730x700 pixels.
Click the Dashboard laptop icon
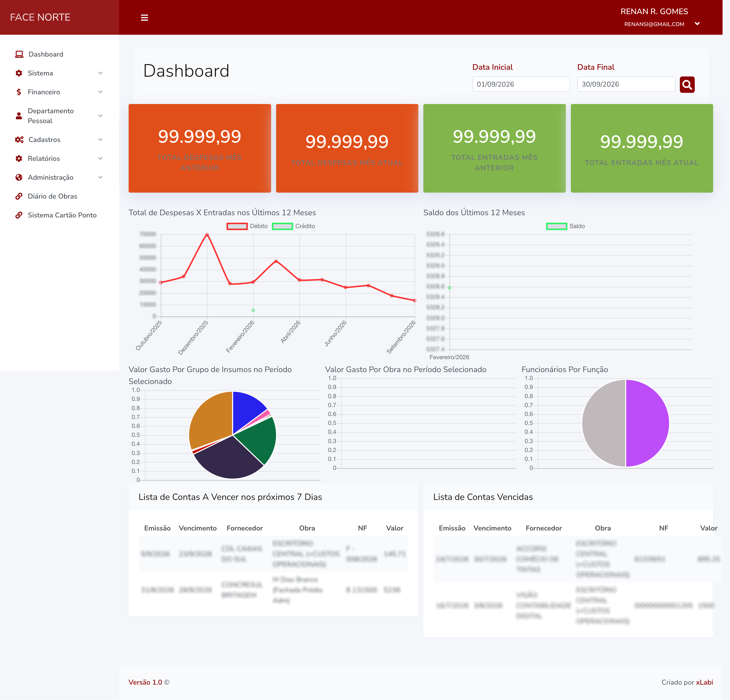19,54
